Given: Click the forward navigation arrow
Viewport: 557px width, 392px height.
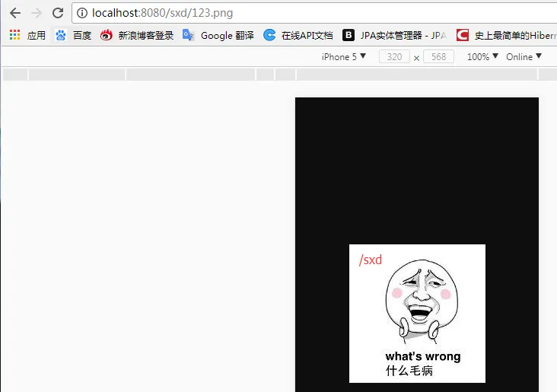Looking at the screenshot, I should [37, 13].
